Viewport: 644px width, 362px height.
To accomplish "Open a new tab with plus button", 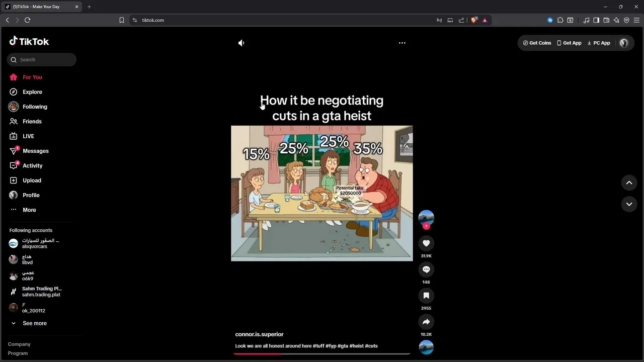I will click(x=89, y=7).
